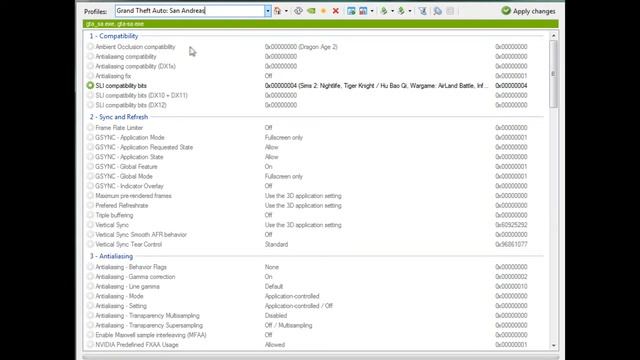The width and height of the screenshot is (640, 360).
Task: Select the SLI compatibility bits (DX12) setting
Action: [x=131, y=105]
